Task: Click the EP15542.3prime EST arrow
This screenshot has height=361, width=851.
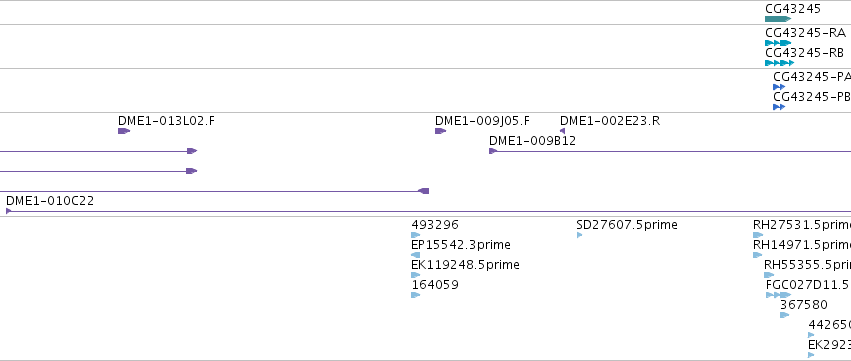Action: click(x=416, y=255)
